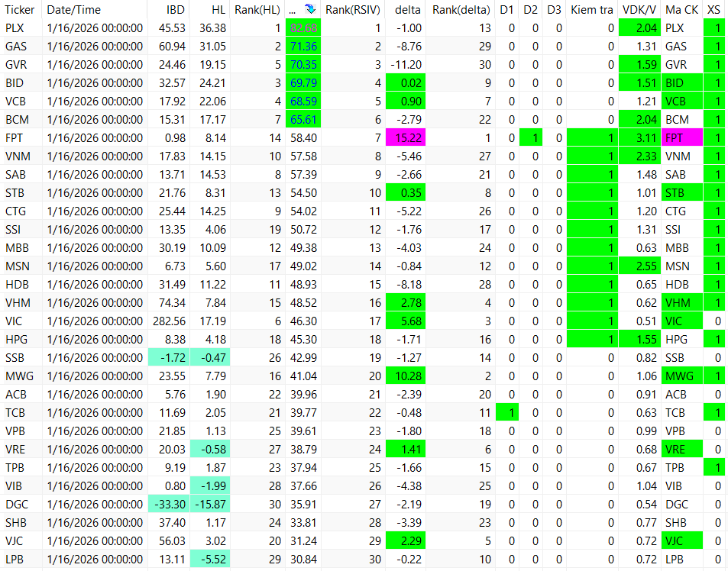Click the green VCB cell in Ma CK column
Image resolution: width=728 pixels, height=571 pixels.
[682, 101]
